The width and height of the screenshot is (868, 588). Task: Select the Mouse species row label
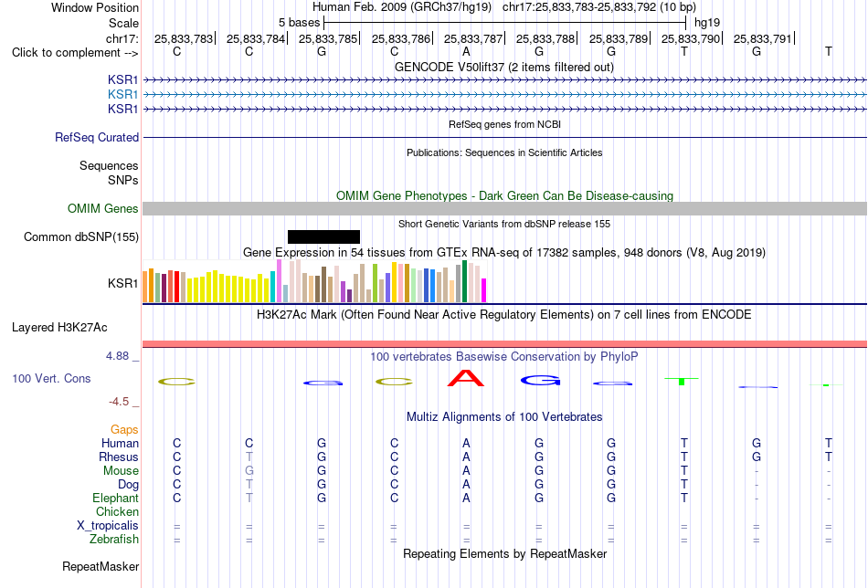tap(121, 471)
